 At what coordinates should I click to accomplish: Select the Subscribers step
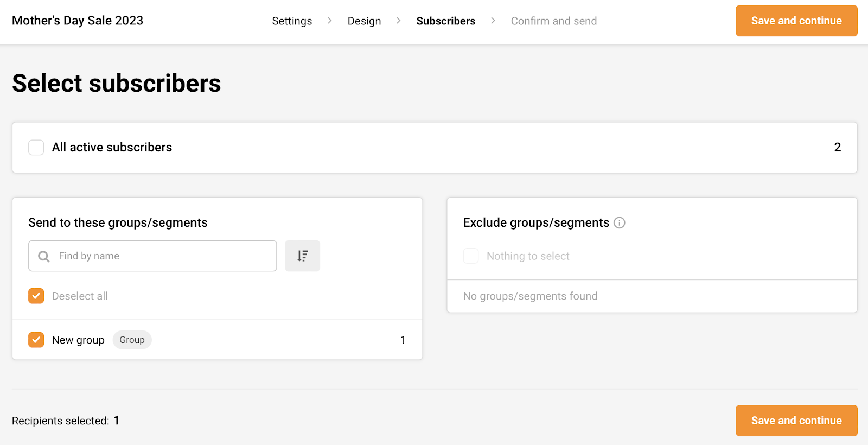click(x=445, y=21)
